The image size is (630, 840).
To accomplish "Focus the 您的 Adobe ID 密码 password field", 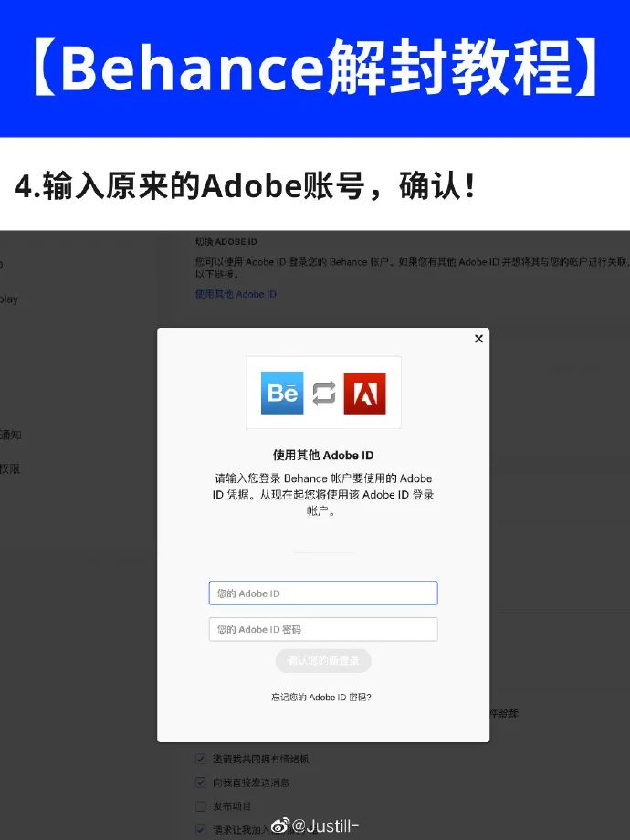I will coord(323,629).
